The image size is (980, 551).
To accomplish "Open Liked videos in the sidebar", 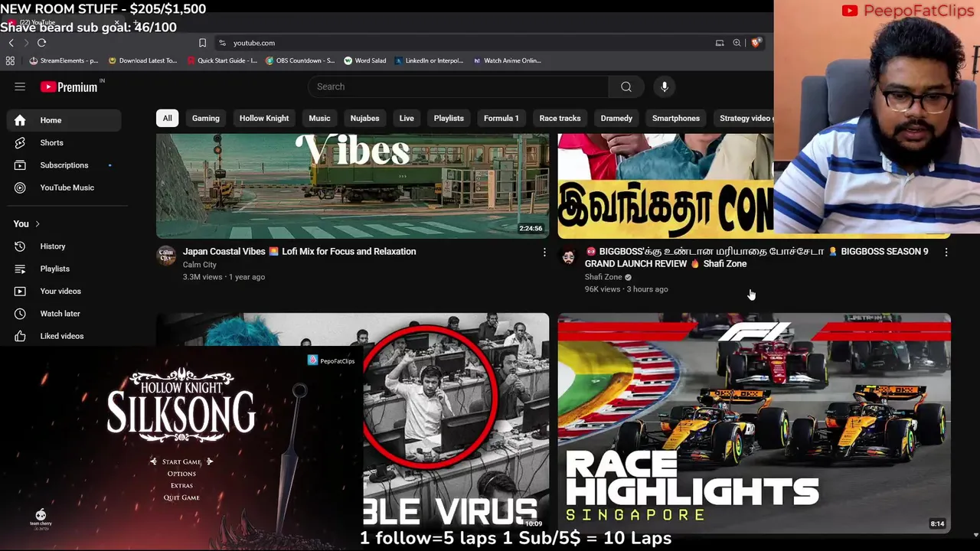I will 64,336.
